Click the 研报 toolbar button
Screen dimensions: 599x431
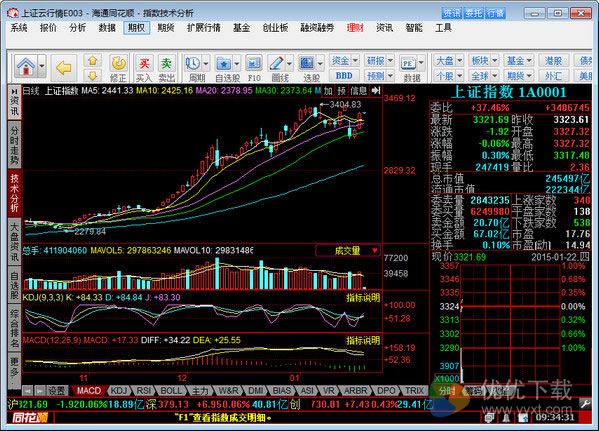pos(376,61)
